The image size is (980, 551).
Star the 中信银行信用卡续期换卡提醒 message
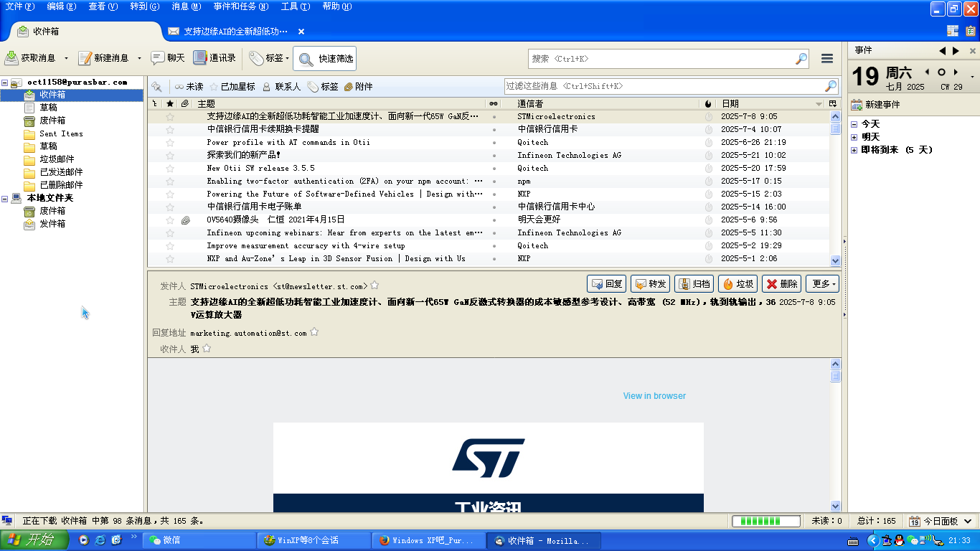click(x=170, y=129)
